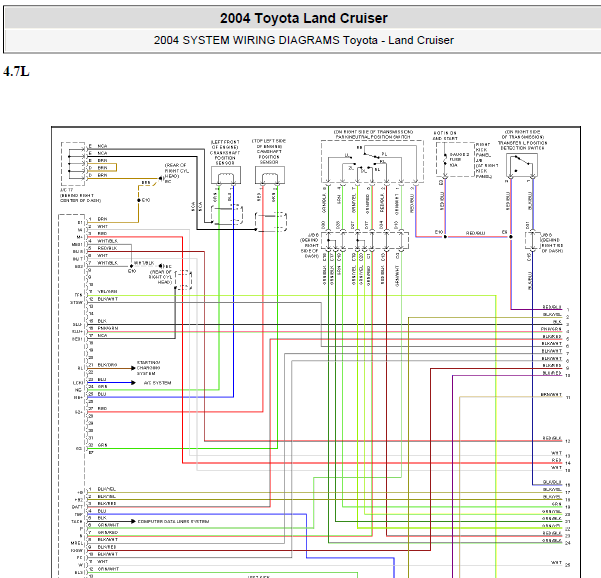Click the arrow pointing to Starting/Charging System
This screenshot has width=601, height=578.
(x=133, y=368)
